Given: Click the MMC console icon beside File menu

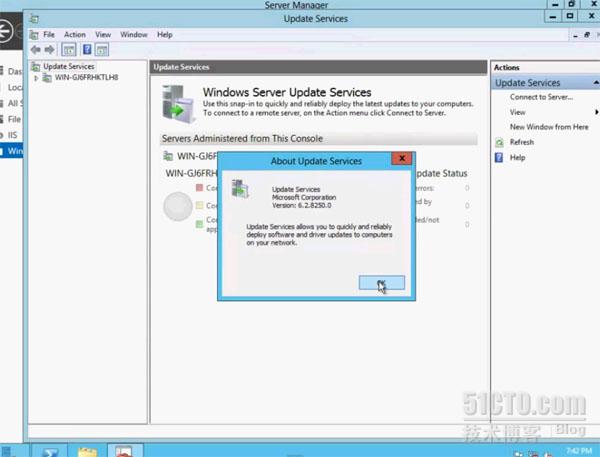Looking at the screenshot, I should pyautogui.click(x=34, y=35).
